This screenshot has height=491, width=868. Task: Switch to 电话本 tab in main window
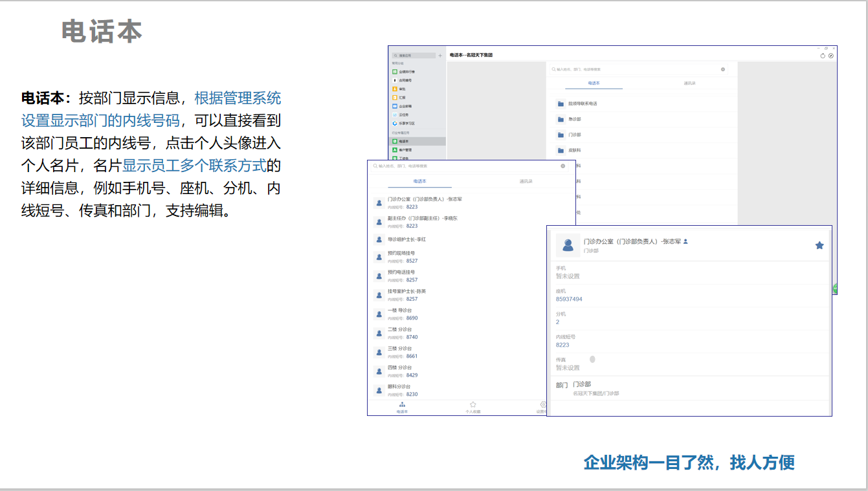594,83
